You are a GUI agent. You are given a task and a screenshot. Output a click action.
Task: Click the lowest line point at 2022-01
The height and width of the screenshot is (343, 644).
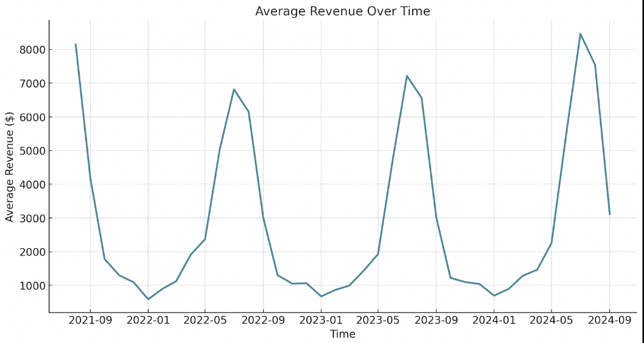tap(148, 299)
